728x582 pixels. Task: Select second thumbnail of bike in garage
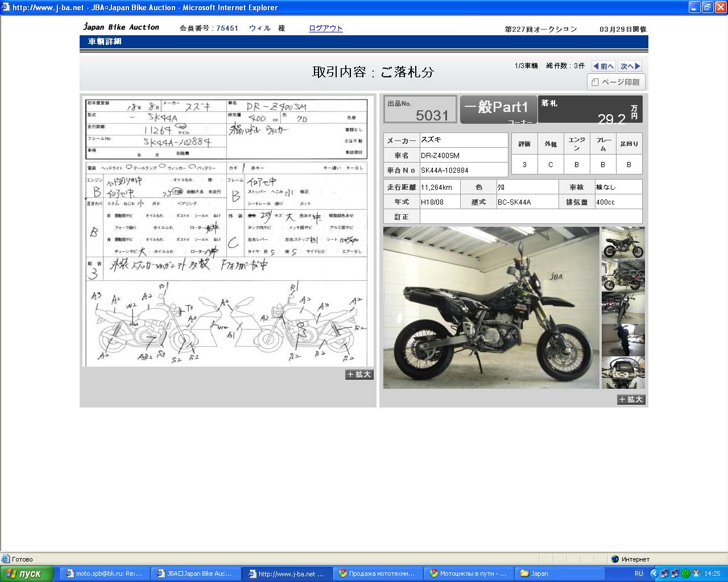[x=623, y=275]
